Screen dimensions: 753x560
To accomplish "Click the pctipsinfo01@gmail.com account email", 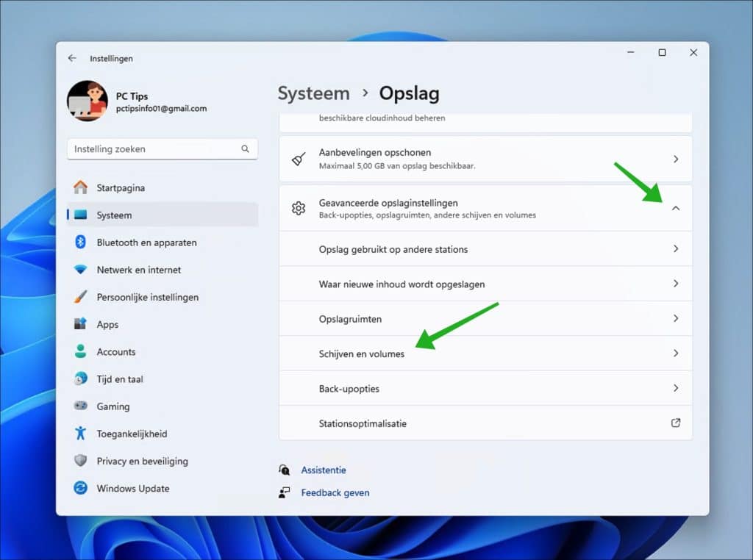I will point(161,109).
